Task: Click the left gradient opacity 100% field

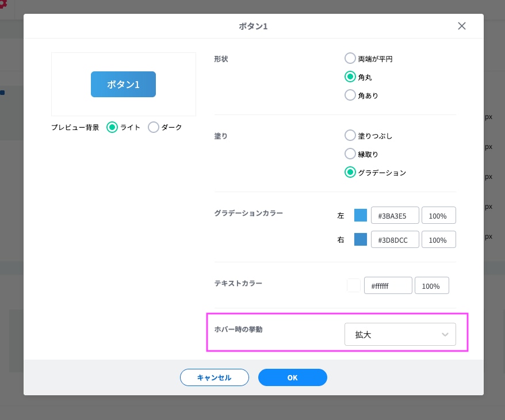Action: click(x=438, y=216)
